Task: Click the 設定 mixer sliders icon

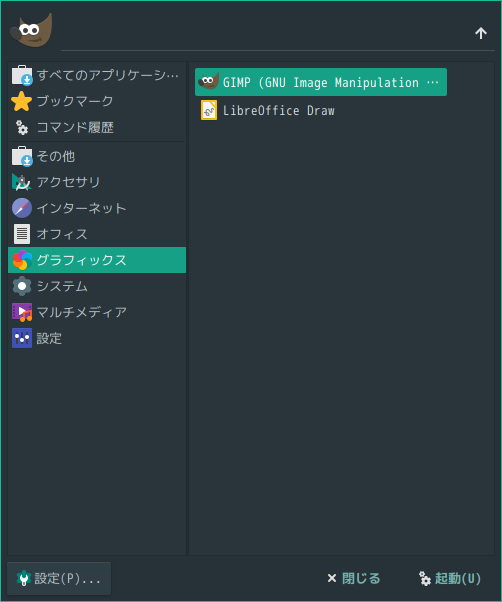Action: [x=22, y=338]
